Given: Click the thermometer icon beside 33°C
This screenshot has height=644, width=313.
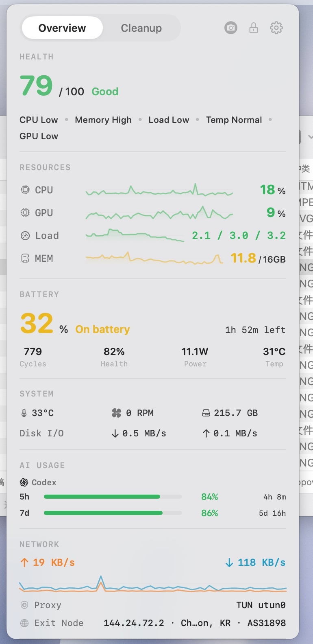Looking at the screenshot, I should click(x=24, y=413).
